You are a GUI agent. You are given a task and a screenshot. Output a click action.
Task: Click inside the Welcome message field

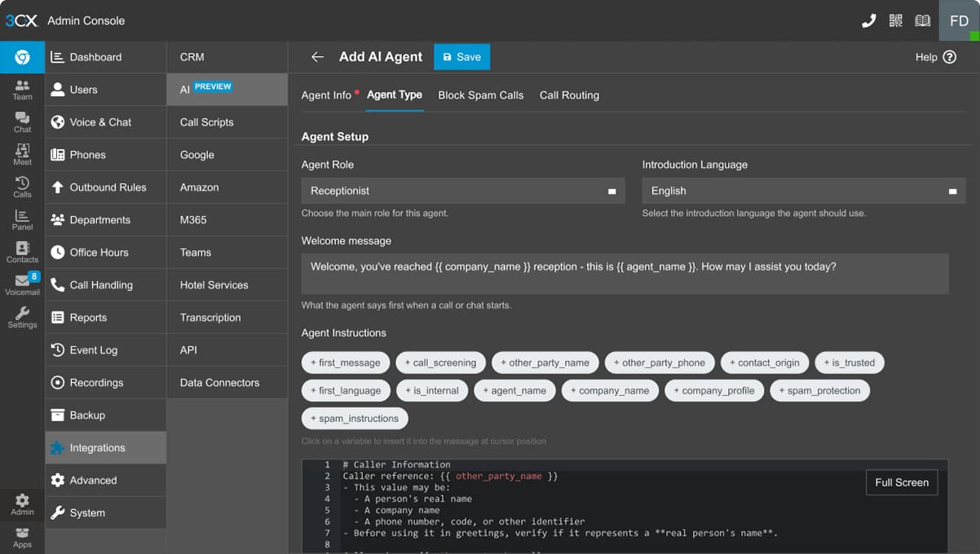[x=625, y=274]
